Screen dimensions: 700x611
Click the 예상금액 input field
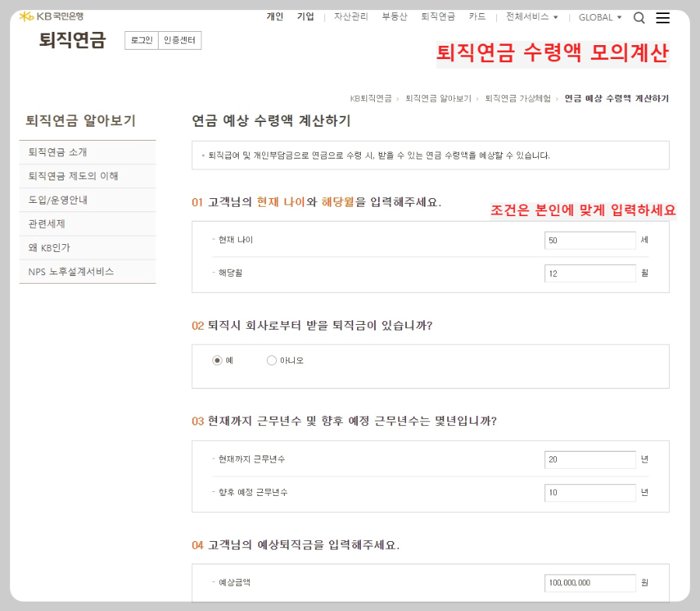(x=590, y=582)
